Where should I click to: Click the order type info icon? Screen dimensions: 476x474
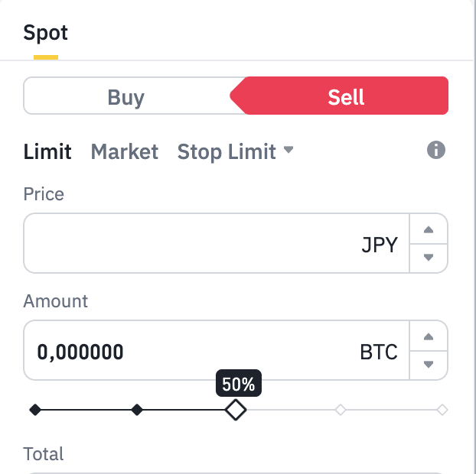[x=436, y=150]
